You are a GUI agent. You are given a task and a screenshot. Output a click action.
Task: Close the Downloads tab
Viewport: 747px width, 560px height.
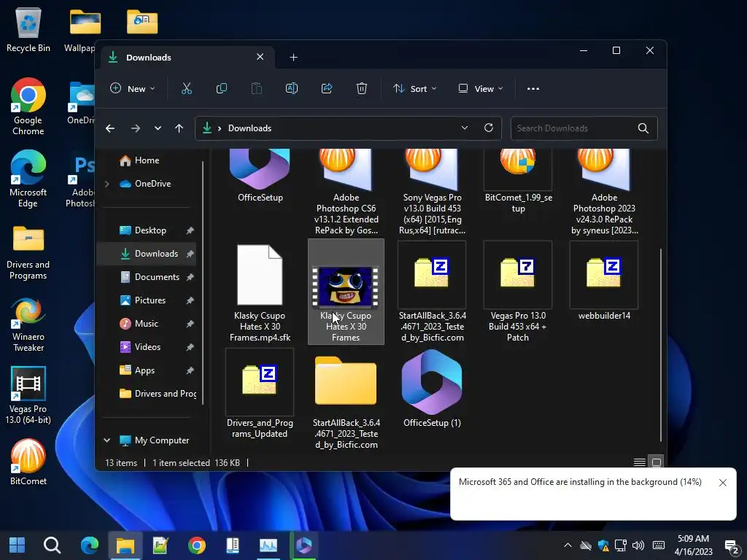click(260, 57)
